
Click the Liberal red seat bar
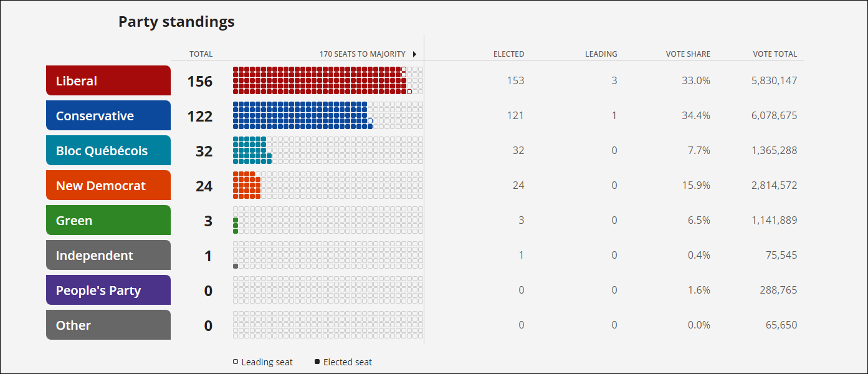322,80
